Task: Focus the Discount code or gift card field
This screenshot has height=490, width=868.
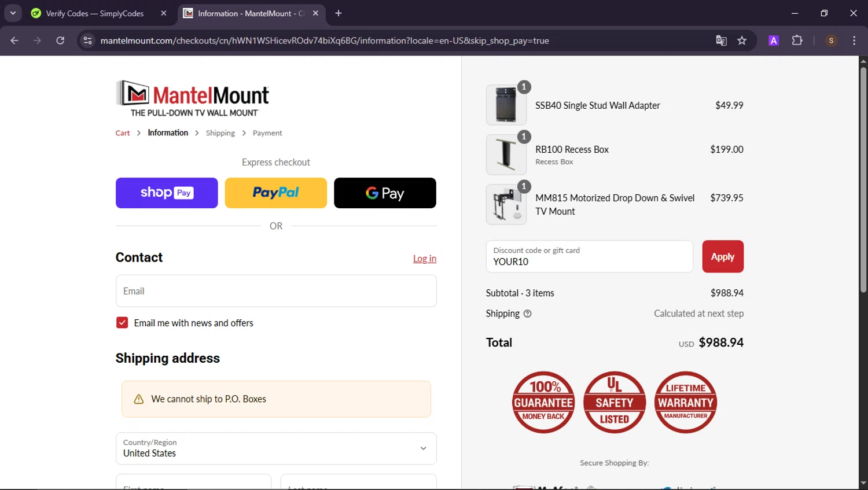Action: click(x=590, y=256)
